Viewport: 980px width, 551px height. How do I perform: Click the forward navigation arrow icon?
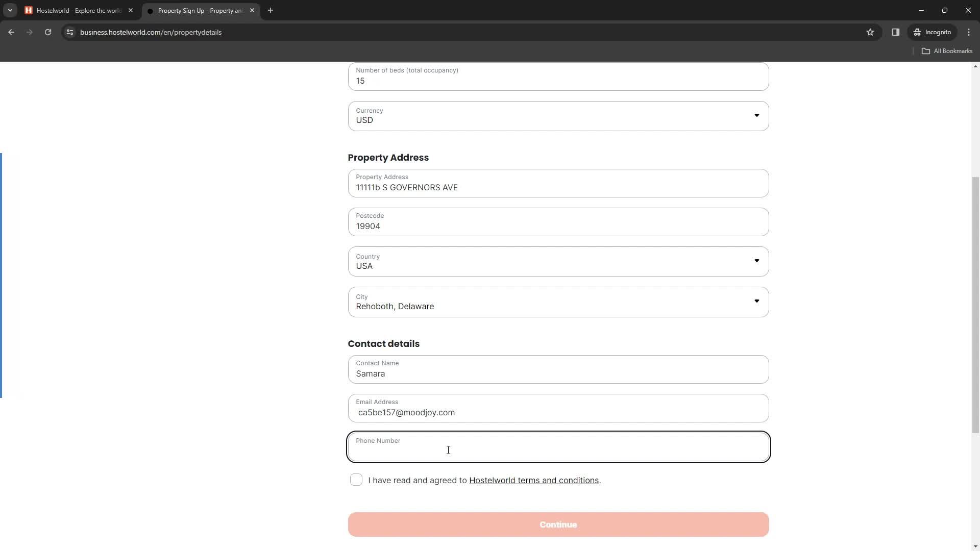[30, 32]
